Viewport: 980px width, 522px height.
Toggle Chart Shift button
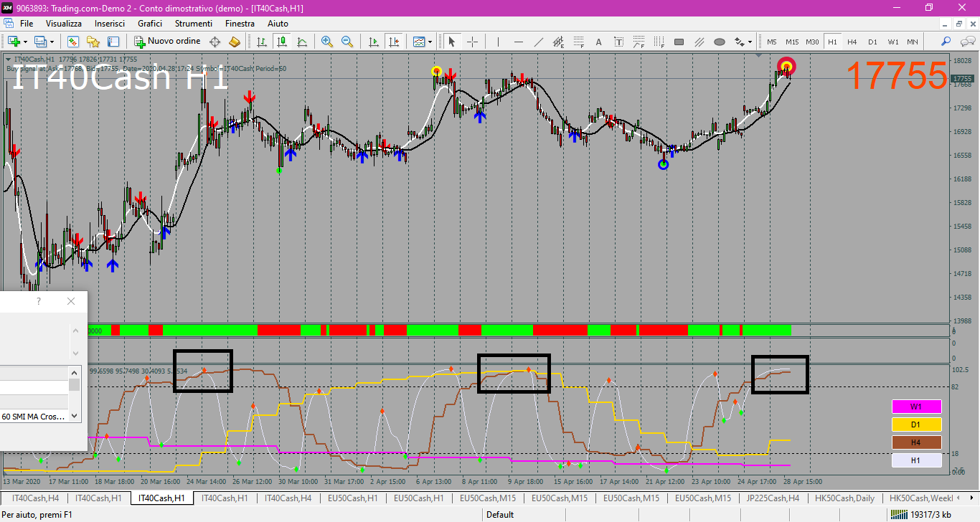(x=393, y=42)
